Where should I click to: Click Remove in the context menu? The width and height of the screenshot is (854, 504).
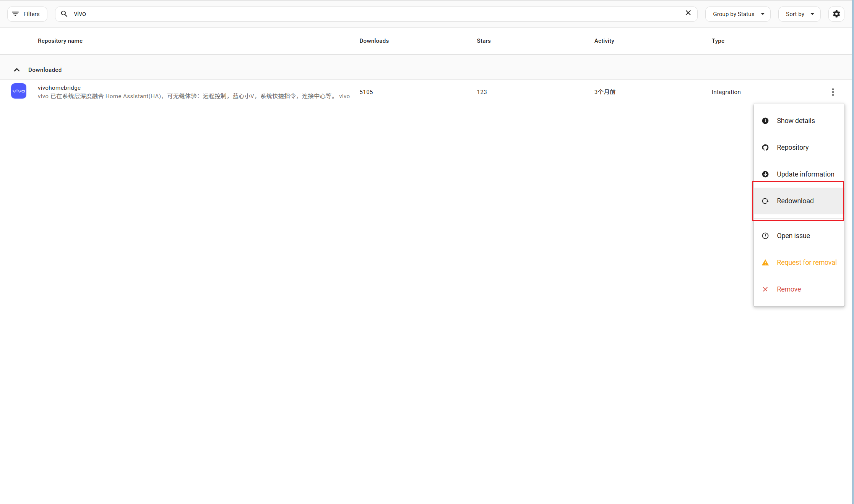[x=788, y=289]
